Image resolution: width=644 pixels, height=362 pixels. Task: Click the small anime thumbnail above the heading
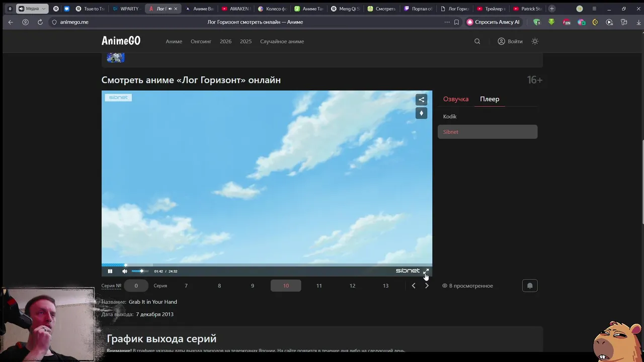pyautogui.click(x=115, y=57)
